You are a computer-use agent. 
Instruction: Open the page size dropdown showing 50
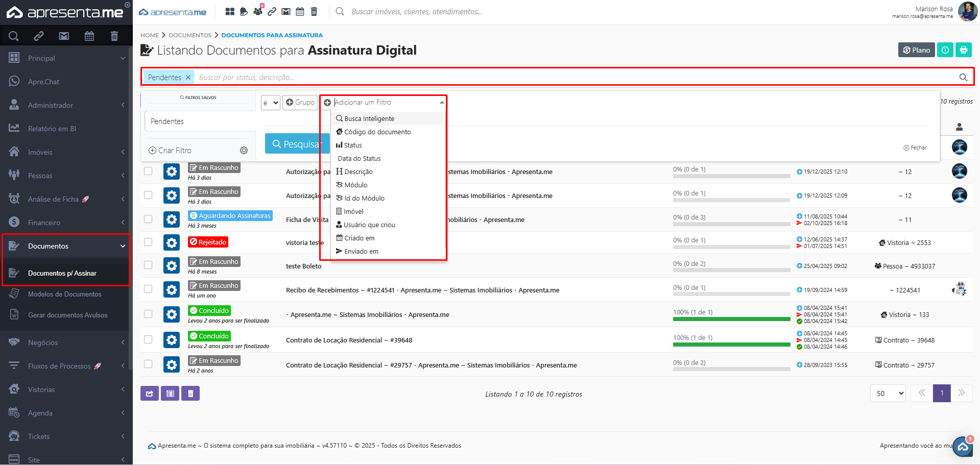(888, 394)
